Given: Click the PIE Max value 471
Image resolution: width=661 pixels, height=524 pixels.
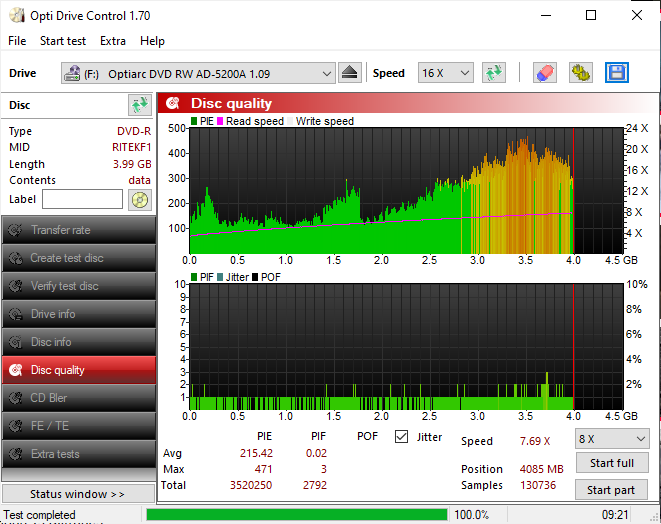Looking at the screenshot, I should 263,469.
